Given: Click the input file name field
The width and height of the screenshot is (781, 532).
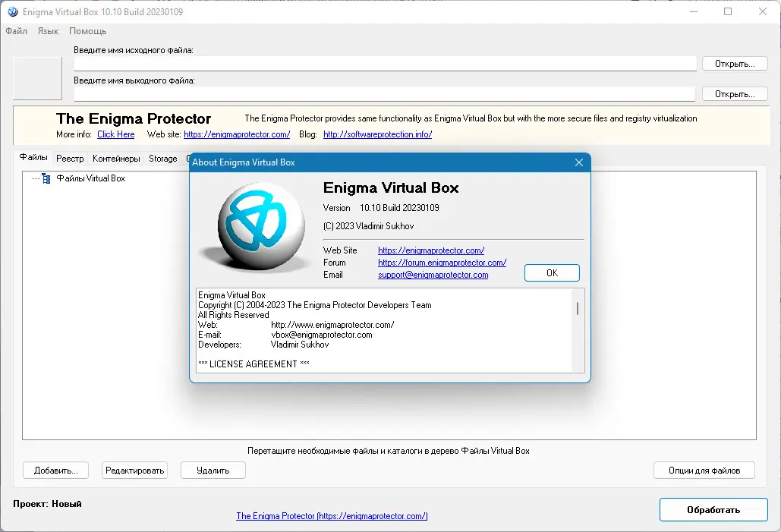Looking at the screenshot, I should click(x=385, y=63).
